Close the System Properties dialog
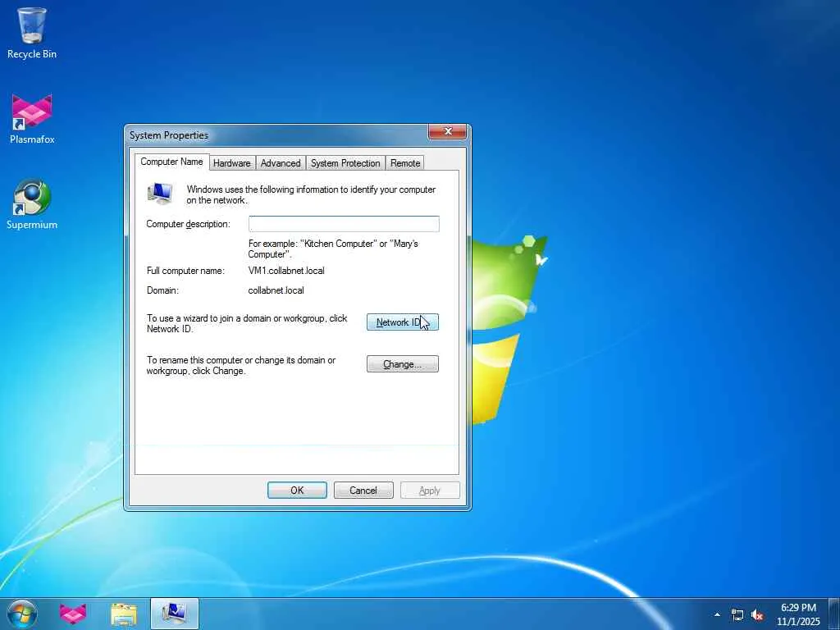 click(x=447, y=132)
